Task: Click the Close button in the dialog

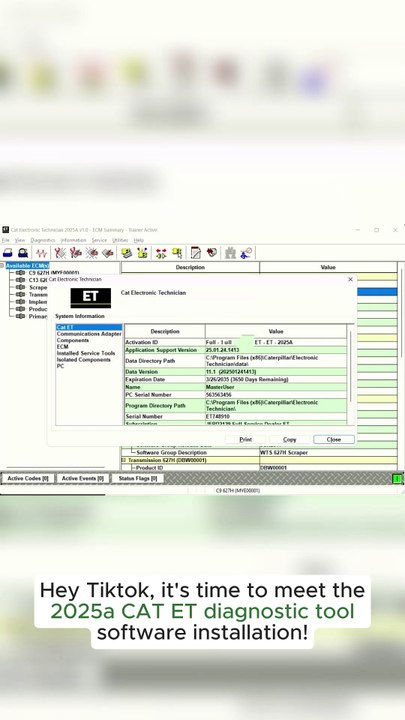Action: [334, 439]
